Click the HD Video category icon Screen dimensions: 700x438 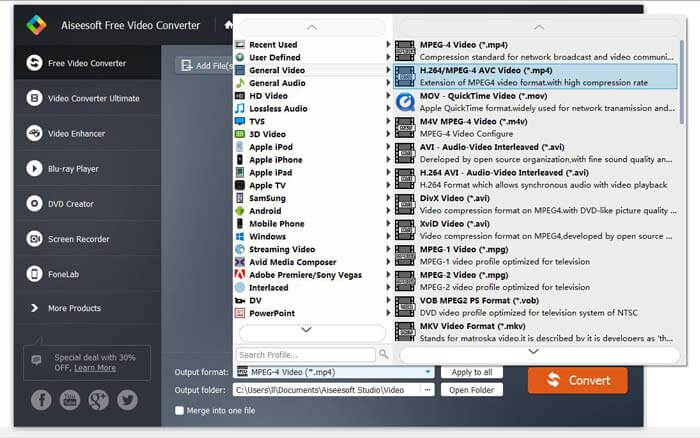[x=240, y=96]
